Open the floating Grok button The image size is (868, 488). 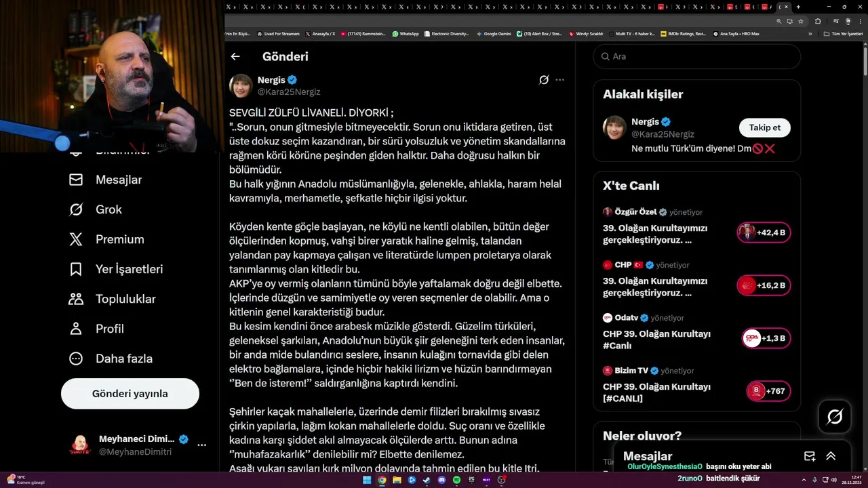click(x=835, y=417)
